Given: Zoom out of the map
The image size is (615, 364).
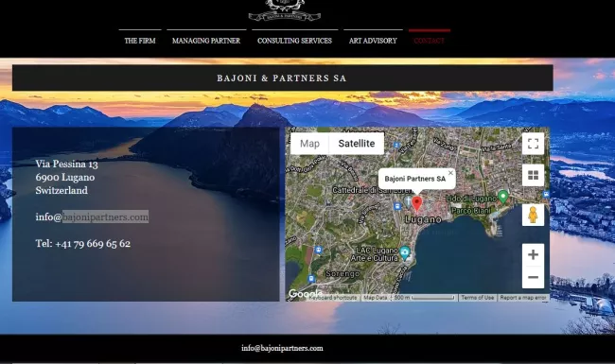Looking at the screenshot, I should pyautogui.click(x=533, y=277).
